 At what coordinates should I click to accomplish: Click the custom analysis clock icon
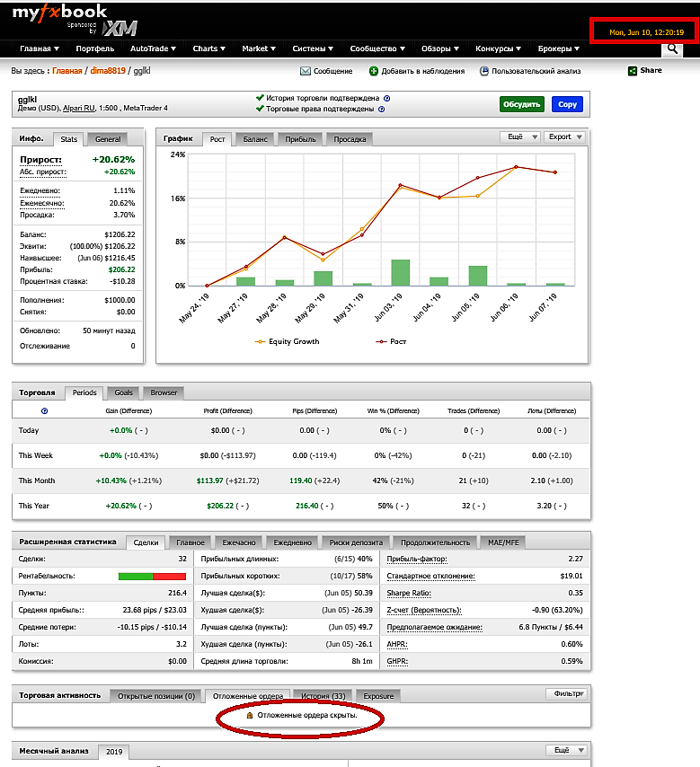pos(484,71)
